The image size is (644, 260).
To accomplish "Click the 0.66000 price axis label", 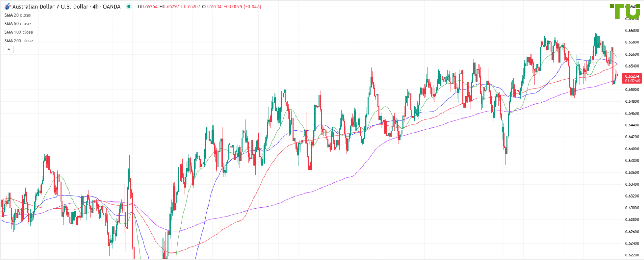I will click(632, 31).
